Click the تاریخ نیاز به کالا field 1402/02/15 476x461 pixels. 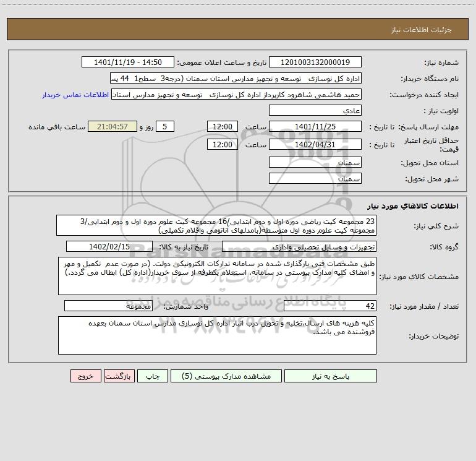pyautogui.click(x=109, y=246)
